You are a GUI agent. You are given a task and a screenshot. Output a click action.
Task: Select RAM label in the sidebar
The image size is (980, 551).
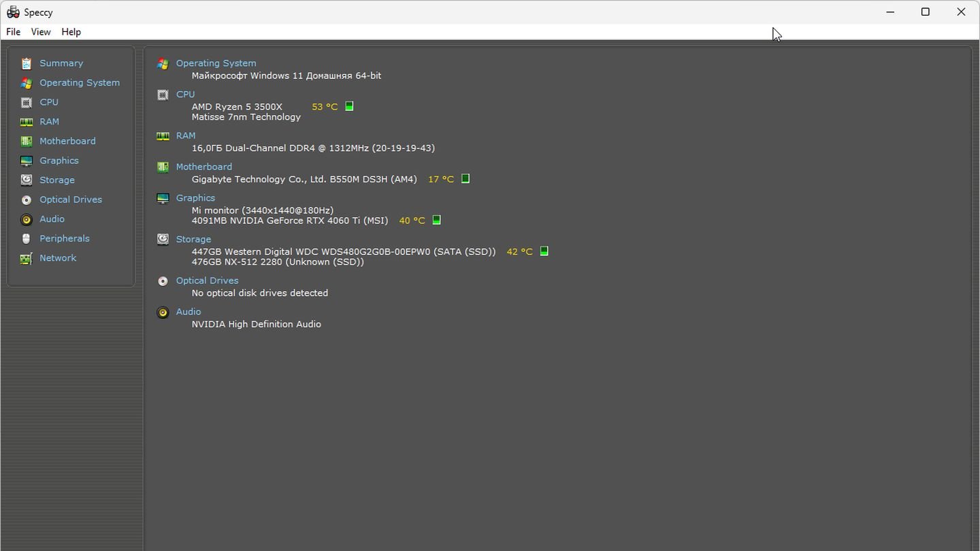pyautogui.click(x=49, y=122)
